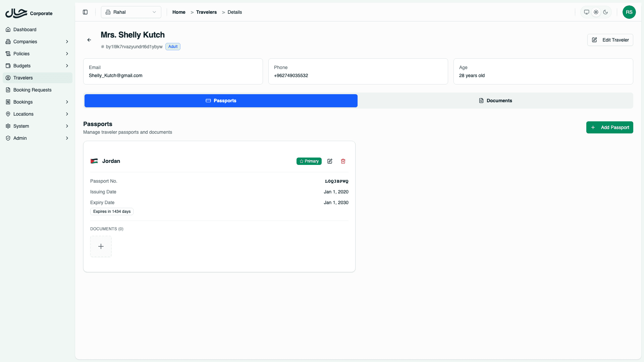Open Booking Requests in sidebar
644x362 pixels.
point(32,90)
